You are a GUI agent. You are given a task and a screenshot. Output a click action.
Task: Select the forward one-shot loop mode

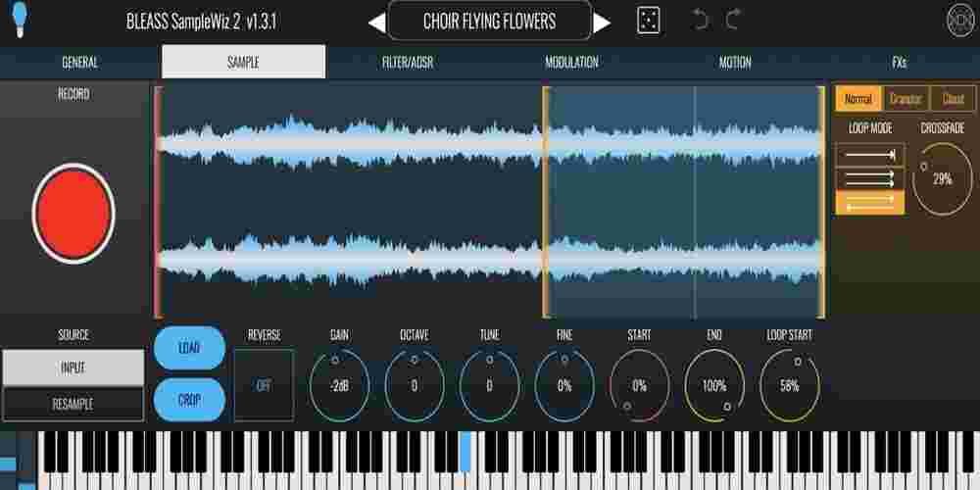coord(869,155)
